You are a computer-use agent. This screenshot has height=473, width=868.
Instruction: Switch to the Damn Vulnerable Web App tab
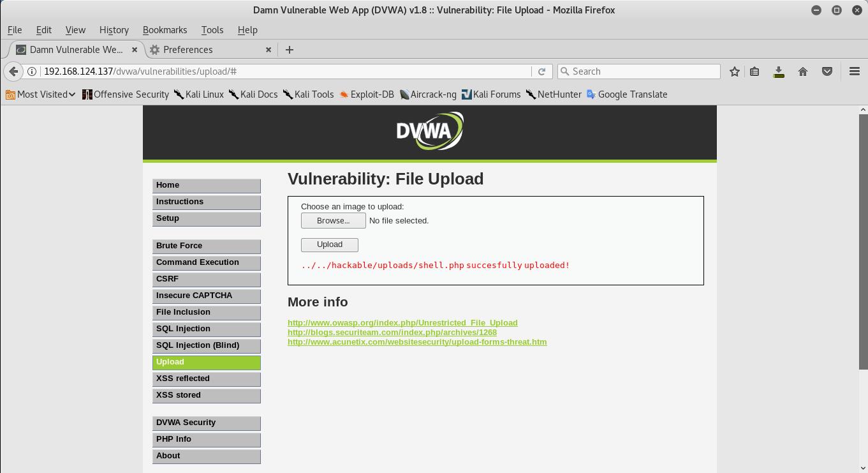77,50
